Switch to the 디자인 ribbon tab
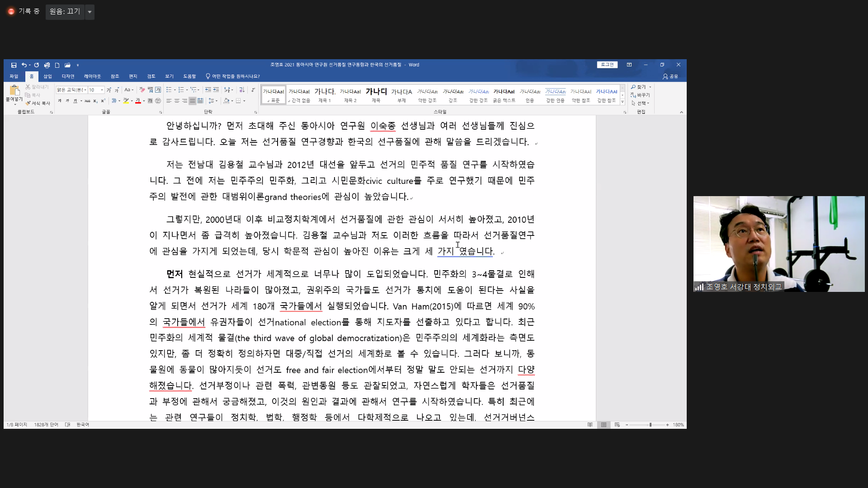 68,76
